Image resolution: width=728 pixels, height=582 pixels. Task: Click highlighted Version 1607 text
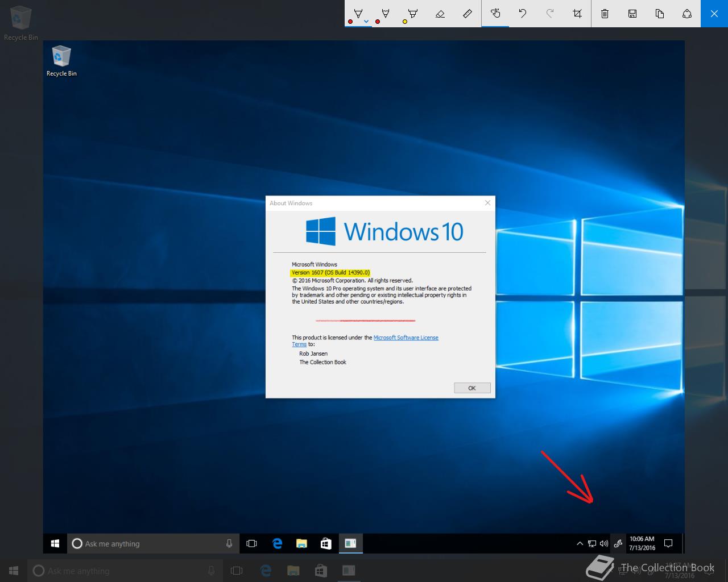[x=330, y=273]
